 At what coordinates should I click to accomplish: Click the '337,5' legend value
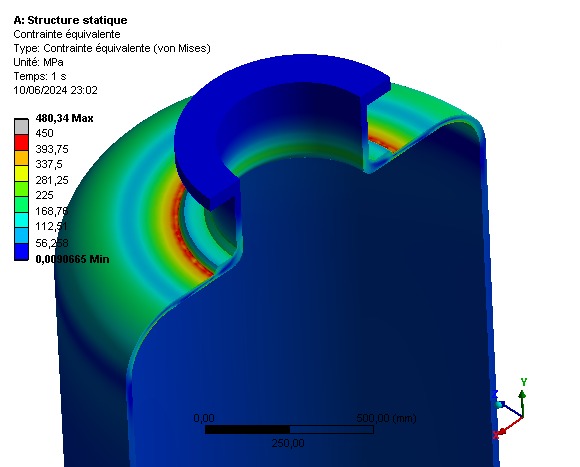coord(49,164)
